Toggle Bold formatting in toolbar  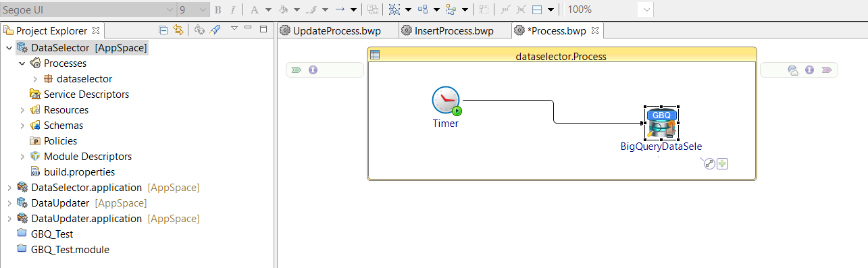pyautogui.click(x=218, y=9)
